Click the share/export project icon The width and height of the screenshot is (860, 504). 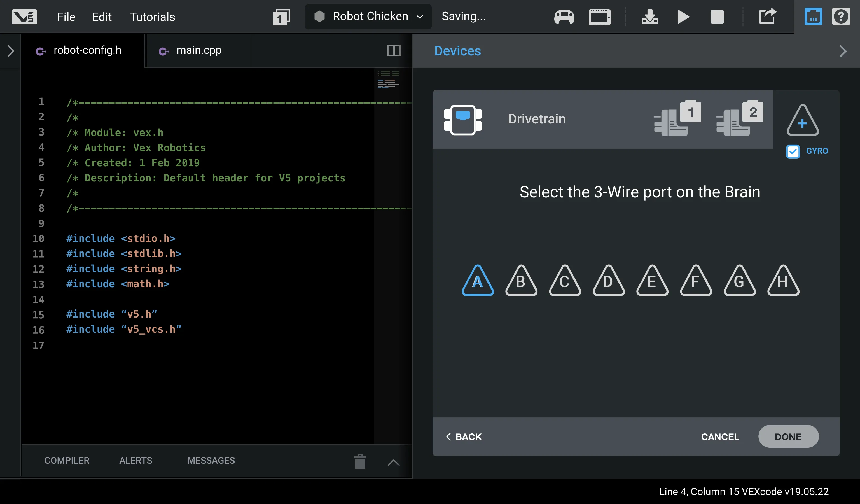click(x=767, y=16)
